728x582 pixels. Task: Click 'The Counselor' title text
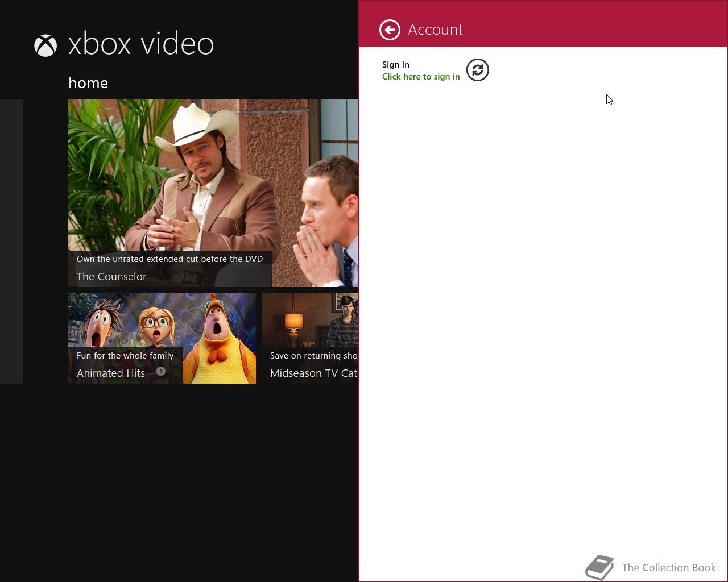point(111,277)
